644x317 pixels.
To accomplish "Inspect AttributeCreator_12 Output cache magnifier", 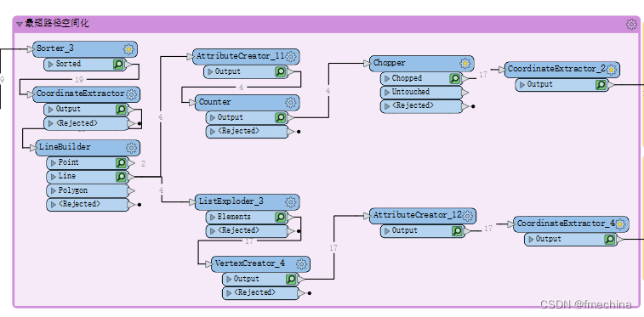I will coord(457,231).
